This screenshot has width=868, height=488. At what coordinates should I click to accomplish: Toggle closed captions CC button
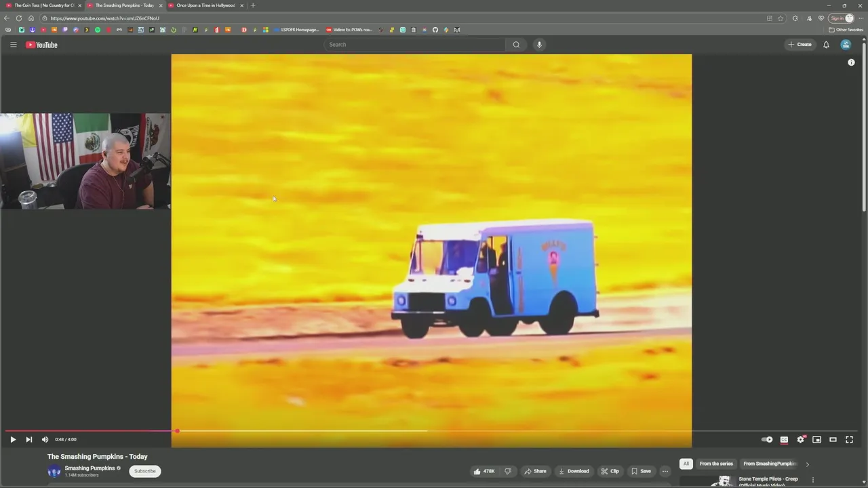click(x=784, y=439)
